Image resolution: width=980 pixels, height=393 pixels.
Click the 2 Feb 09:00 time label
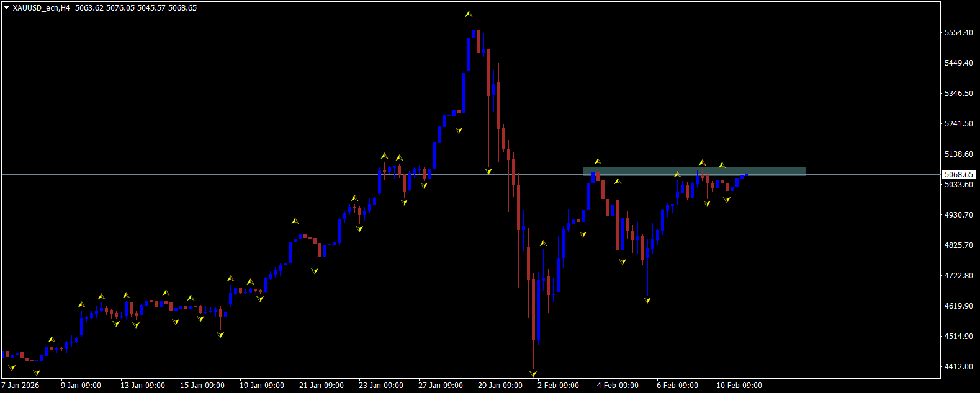tap(558, 386)
